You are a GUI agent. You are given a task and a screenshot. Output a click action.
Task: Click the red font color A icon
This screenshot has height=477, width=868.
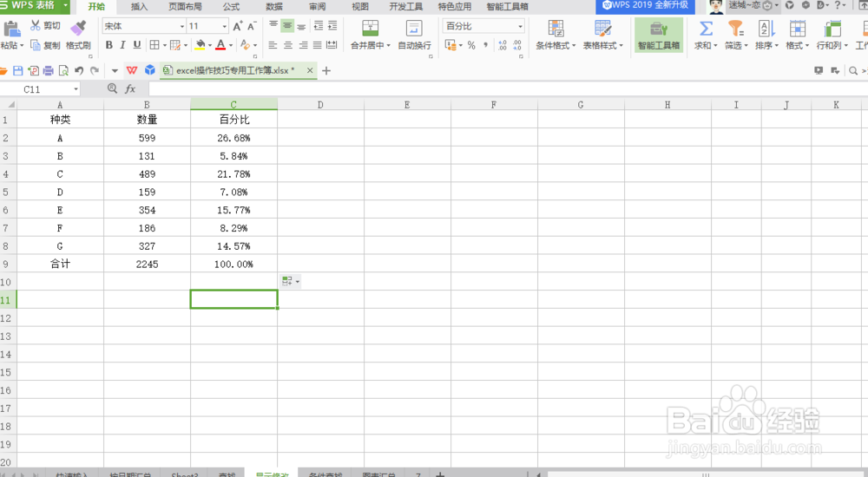coord(220,45)
